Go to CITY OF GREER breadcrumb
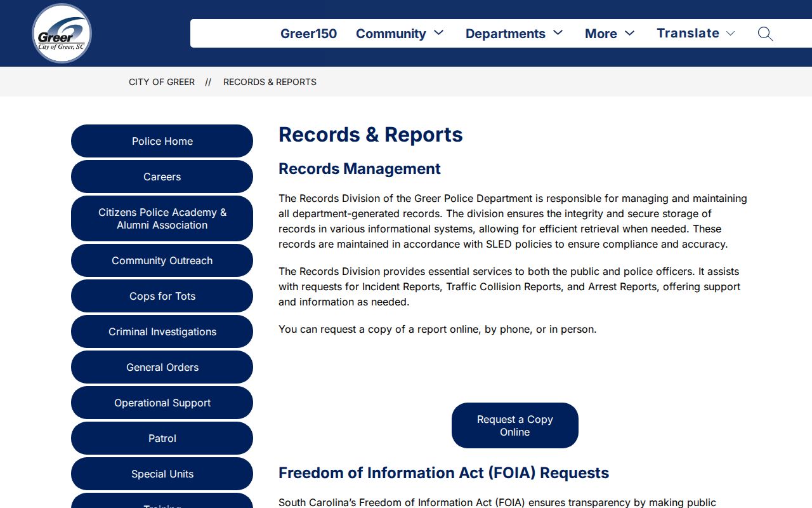 [x=162, y=82]
